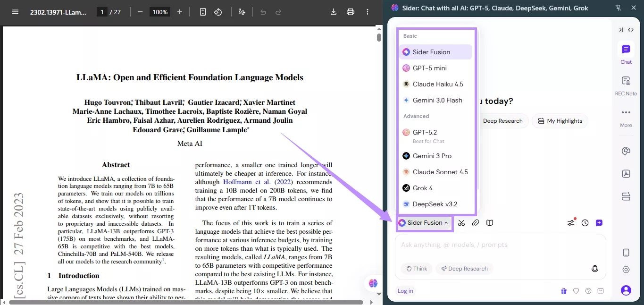Open the REC Note sidebar panel
The width and height of the screenshot is (644, 305).
[626, 85]
